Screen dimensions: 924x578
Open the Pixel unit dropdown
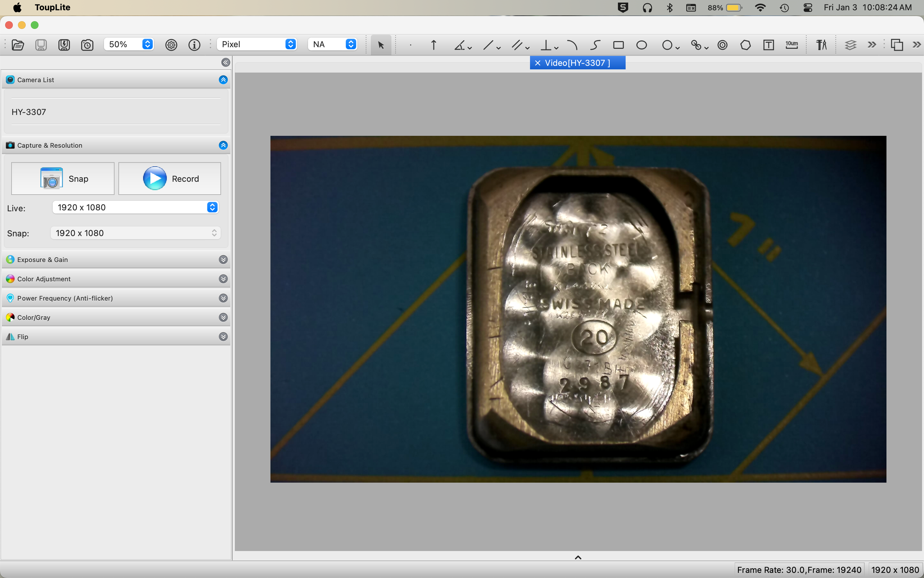tap(257, 44)
